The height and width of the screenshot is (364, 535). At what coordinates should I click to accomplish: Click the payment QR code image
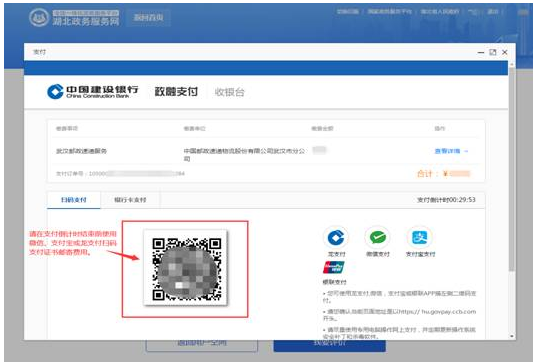(186, 268)
